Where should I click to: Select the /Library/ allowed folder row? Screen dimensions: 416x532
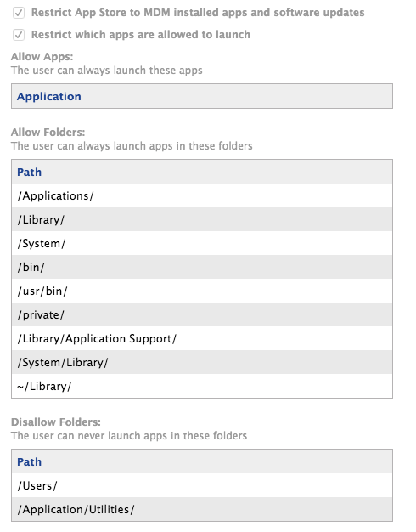click(x=202, y=219)
